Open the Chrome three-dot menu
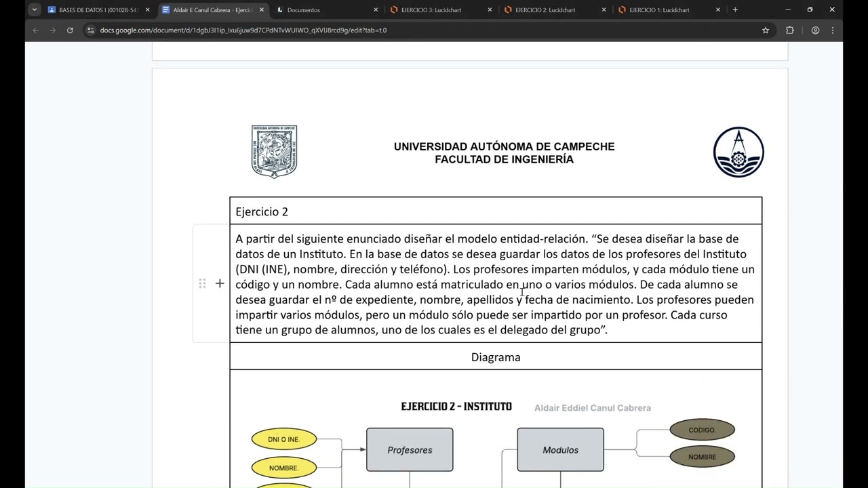 click(833, 30)
